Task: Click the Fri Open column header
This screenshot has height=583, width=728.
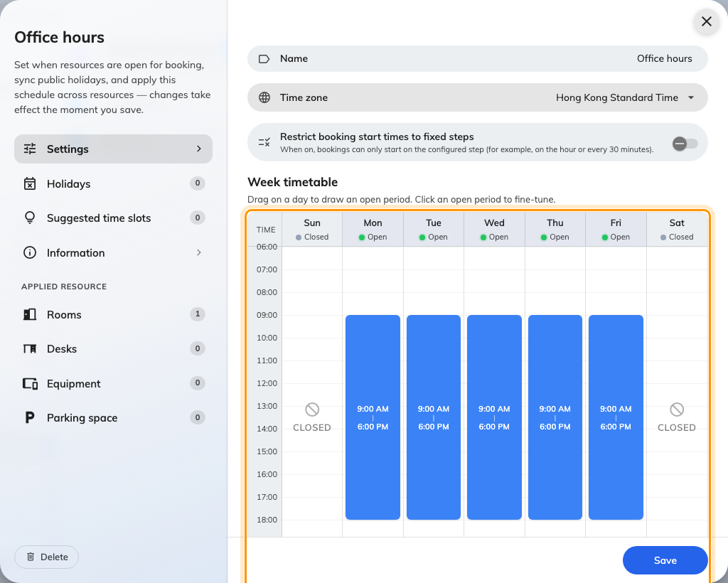Action: (x=616, y=230)
